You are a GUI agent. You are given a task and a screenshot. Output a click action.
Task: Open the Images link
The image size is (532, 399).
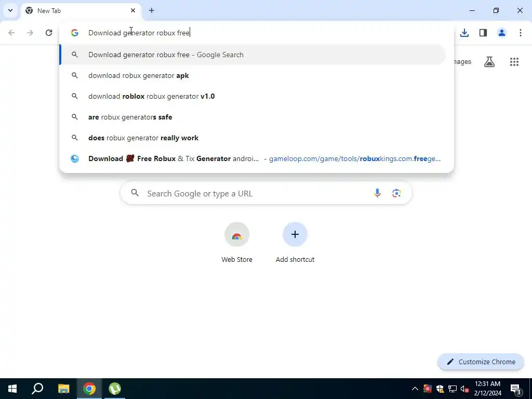click(462, 62)
